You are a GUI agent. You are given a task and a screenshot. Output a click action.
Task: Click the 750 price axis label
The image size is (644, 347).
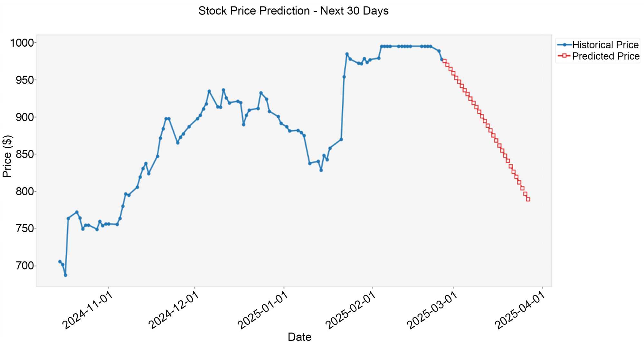pos(25,229)
